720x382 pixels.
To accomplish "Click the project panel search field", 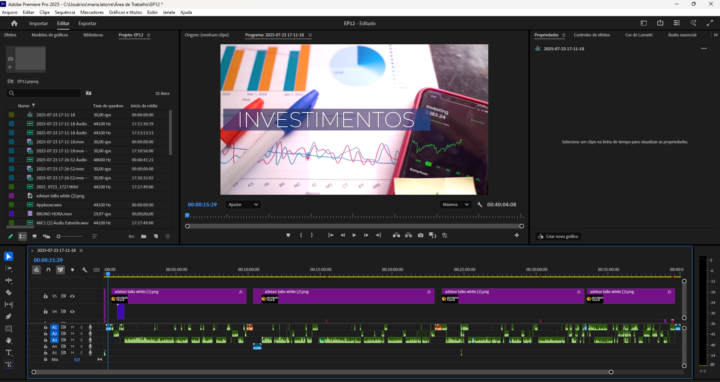I will pyautogui.click(x=44, y=93).
